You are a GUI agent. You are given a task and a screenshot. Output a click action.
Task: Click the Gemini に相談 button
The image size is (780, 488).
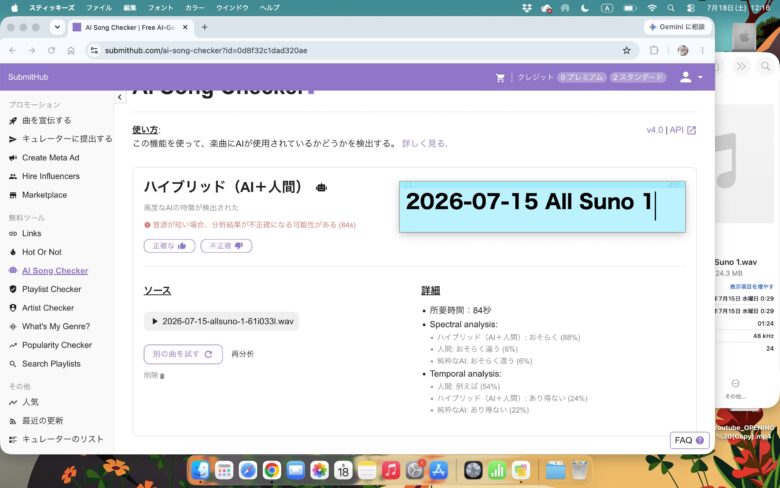[x=678, y=27]
